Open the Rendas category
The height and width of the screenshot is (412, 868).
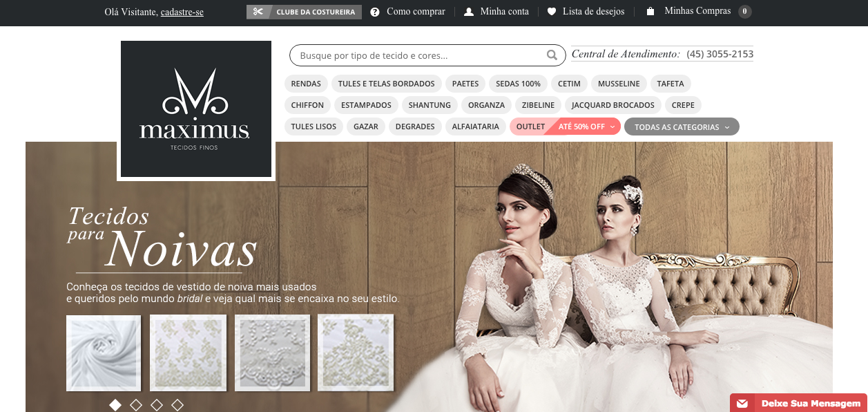[x=306, y=84]
